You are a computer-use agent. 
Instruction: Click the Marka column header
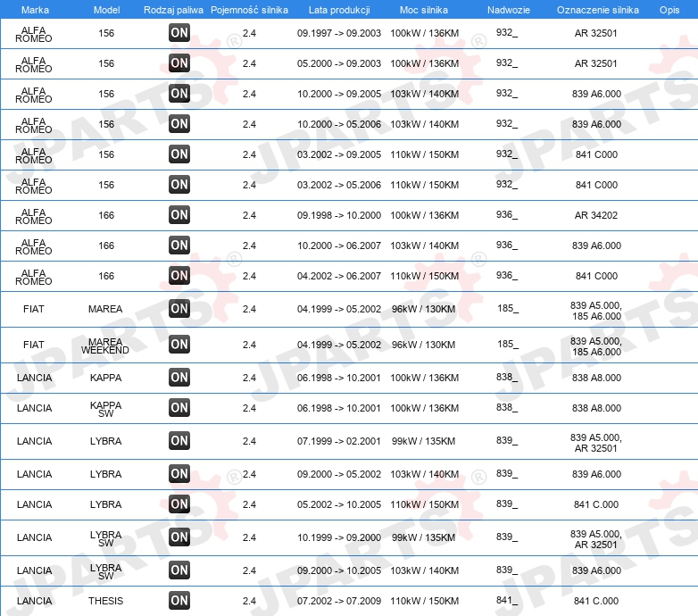(x=35, y=10)
